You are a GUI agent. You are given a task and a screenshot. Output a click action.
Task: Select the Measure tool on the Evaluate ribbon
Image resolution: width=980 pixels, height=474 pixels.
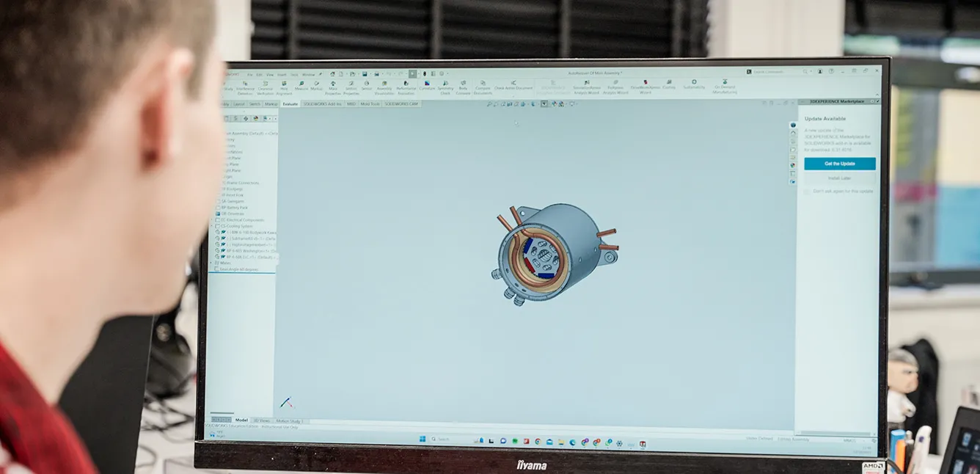click(301, 85)
